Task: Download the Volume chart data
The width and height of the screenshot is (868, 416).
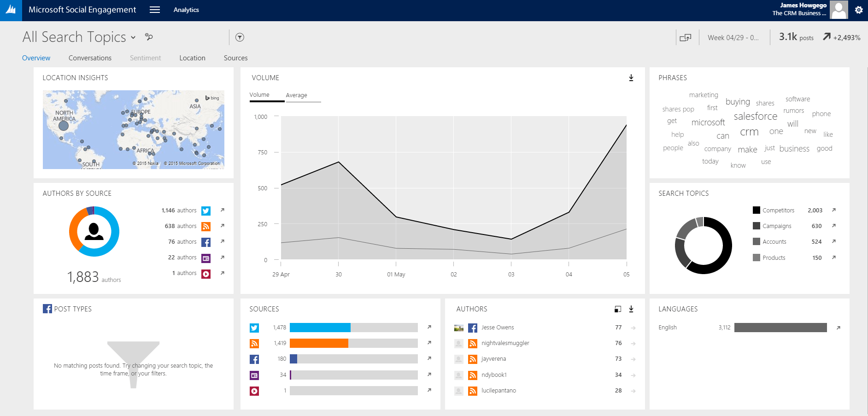Action: point(631,78)
